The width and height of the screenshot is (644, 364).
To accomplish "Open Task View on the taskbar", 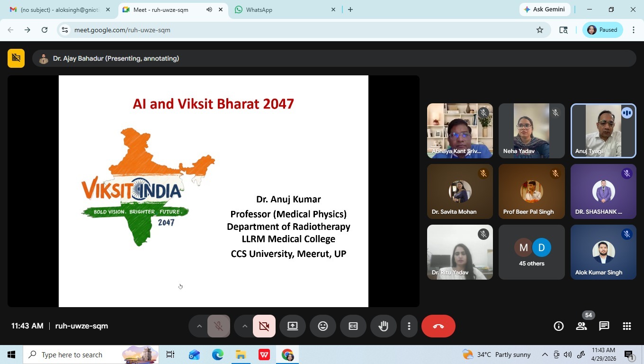I will coord(170,355).
